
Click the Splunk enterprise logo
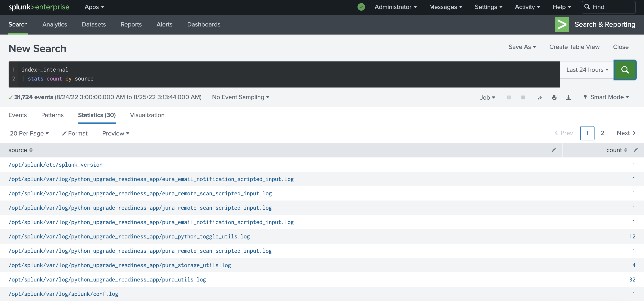[39, 7]
